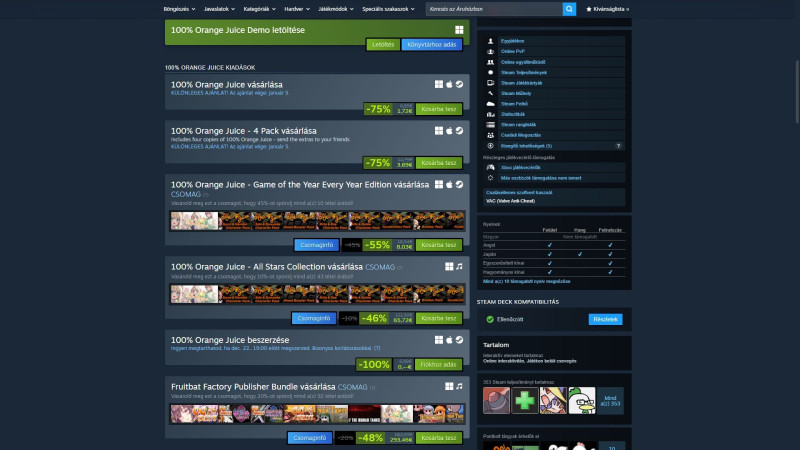Open the link to view all 10 supported languages
This screenshot has height=450, width=800.
click(527, 281)
